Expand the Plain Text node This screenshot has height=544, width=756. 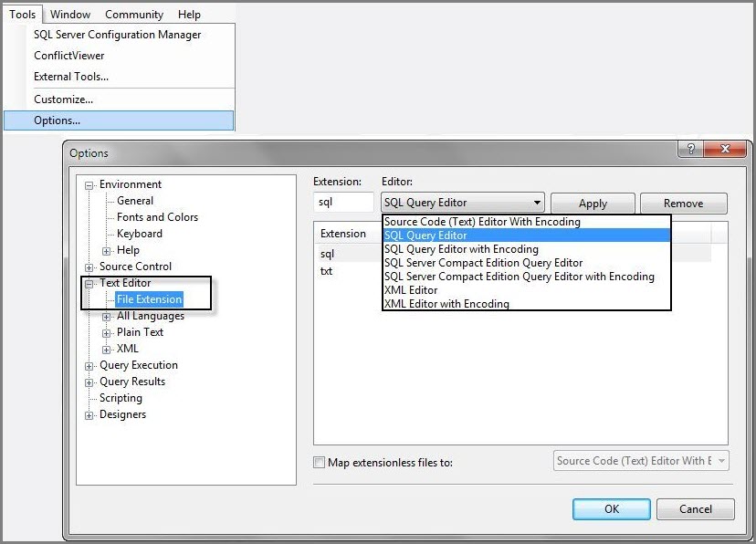click(106, 333)
